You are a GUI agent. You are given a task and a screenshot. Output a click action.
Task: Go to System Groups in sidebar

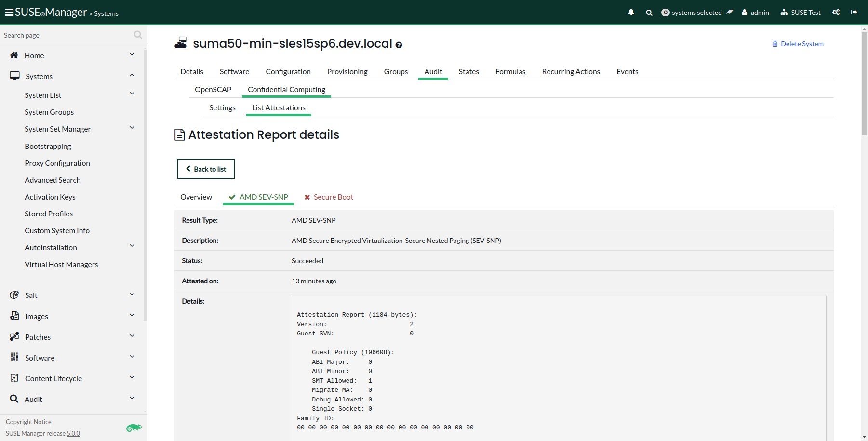[49, 112]
